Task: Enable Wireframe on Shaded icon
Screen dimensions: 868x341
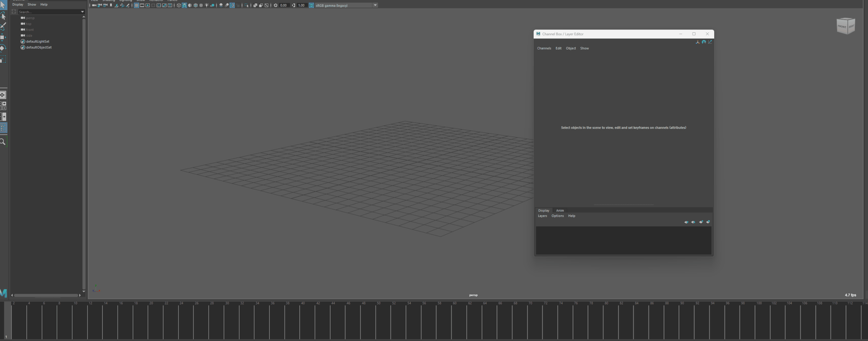Action: (195, 5)
